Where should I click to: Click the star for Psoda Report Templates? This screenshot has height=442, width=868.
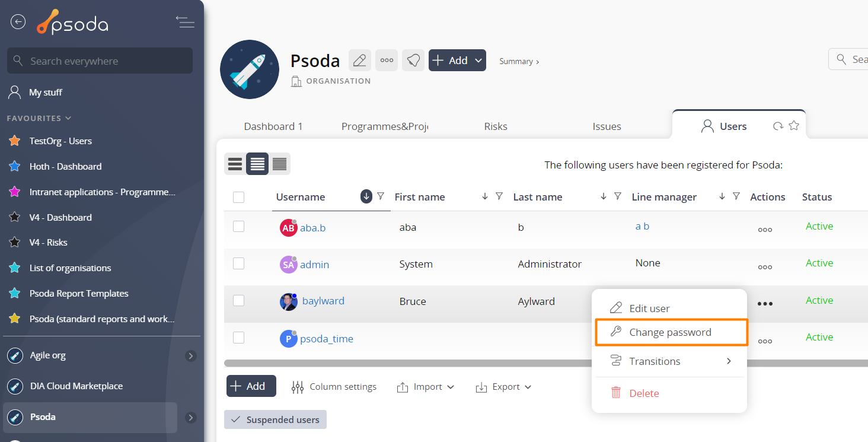15,294
